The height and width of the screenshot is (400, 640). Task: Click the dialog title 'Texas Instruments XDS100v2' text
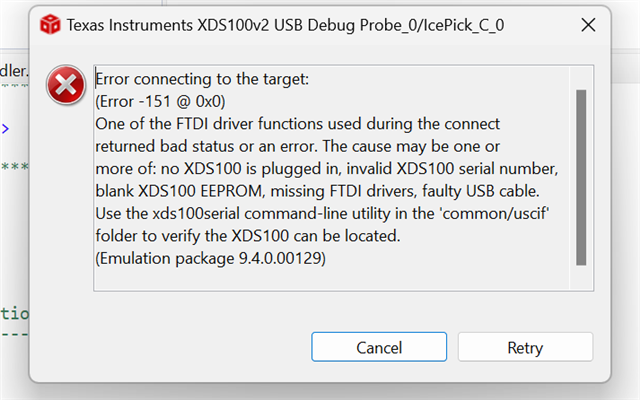[x=168, y=25]
